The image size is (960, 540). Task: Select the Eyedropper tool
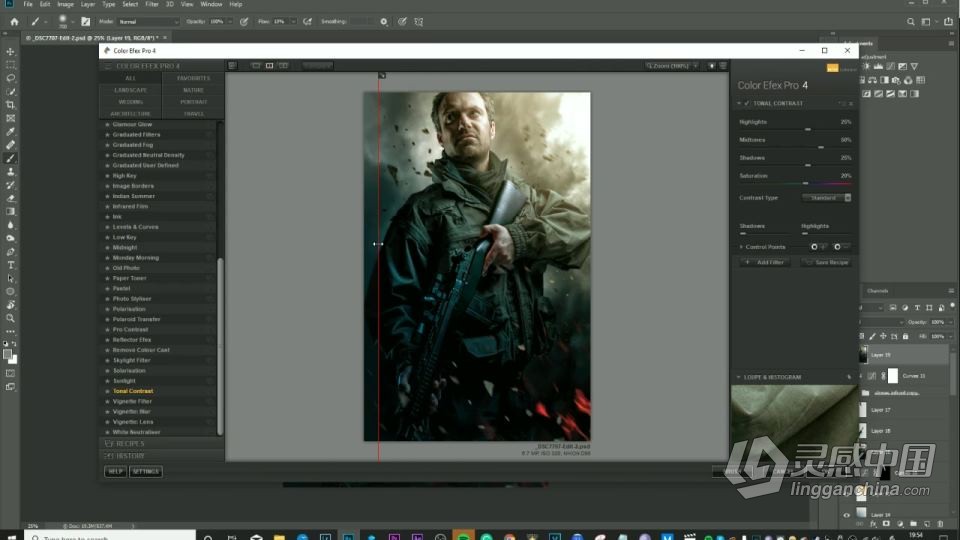tap(10, 132)
